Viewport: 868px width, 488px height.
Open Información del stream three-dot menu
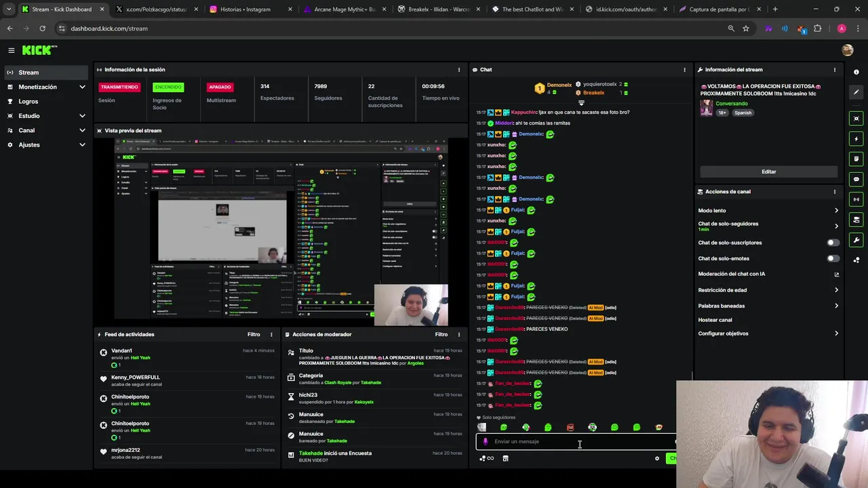click(x=835, y=70)
